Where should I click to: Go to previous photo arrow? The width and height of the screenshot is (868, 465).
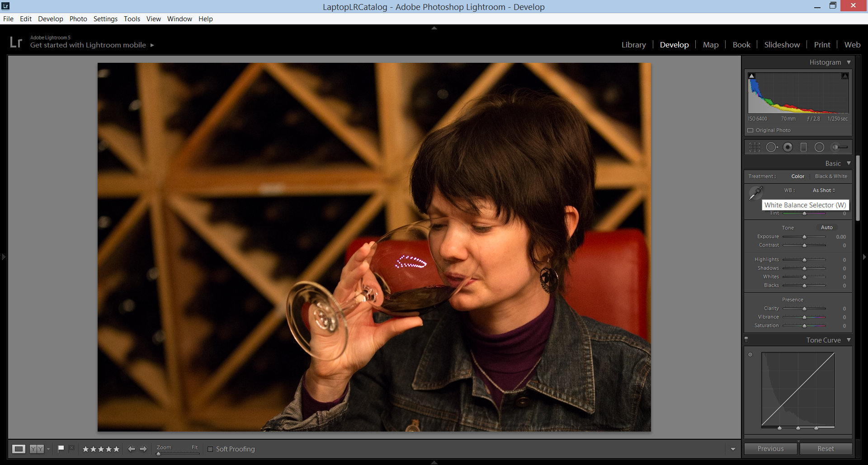(132, 449)
